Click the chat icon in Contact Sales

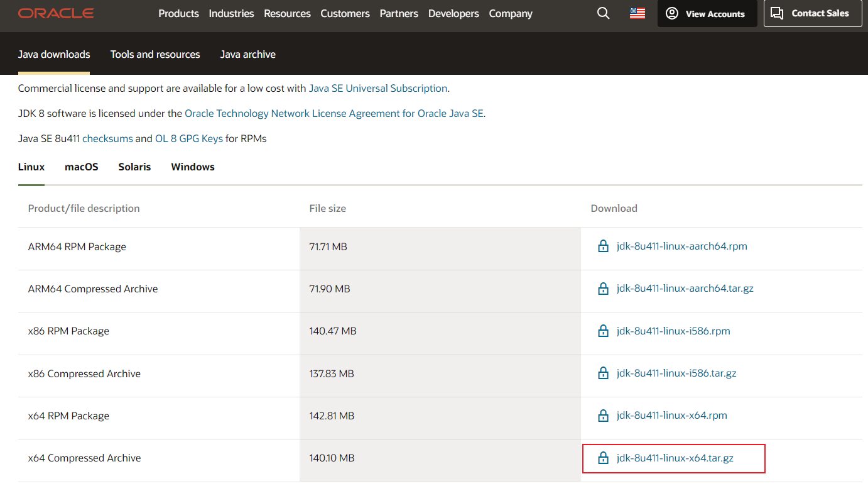pyautogui.click(x=777, y=13)
